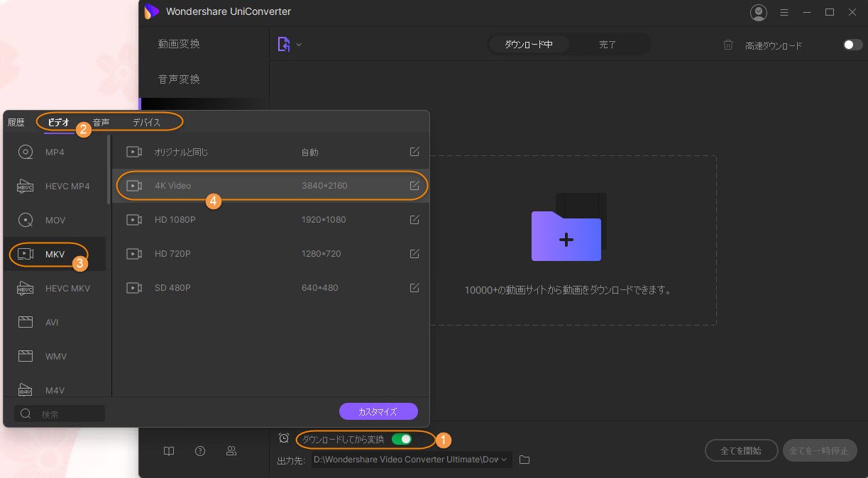Open the user guide book icon
The height and width of the screenshot is (478, 868).
pos(169,451)
